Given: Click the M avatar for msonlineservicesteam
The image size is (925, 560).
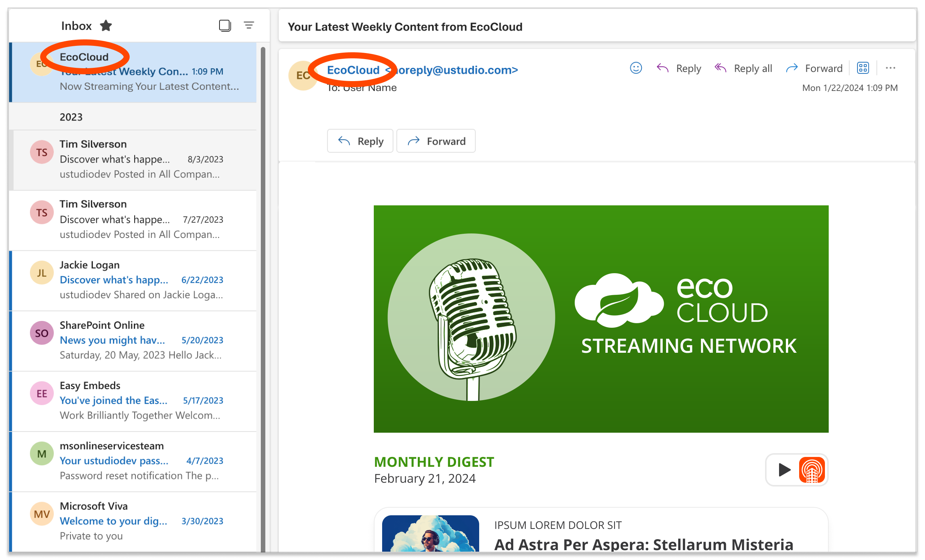Looking at the screenshot, I should [42, 454].
